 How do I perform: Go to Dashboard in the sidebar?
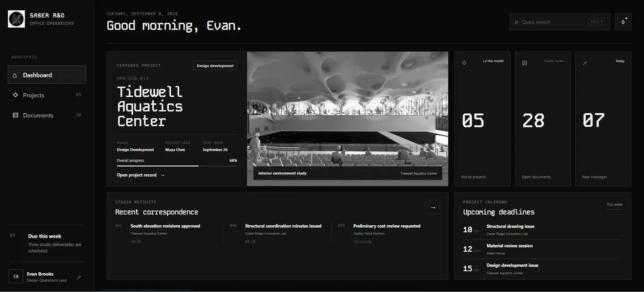pyautogui.click(x=47, y=75)
